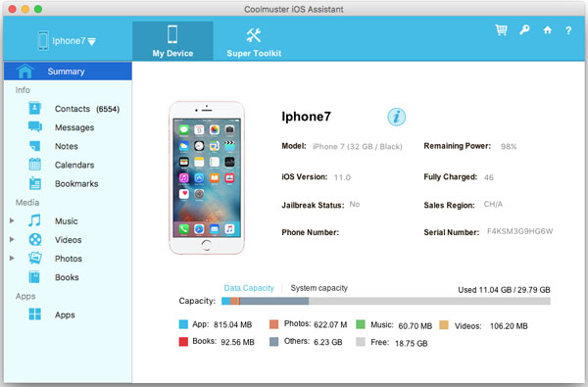This screenshot has height=387, width=588.
Task: Open help via the question mark icon
Action: 568,30
